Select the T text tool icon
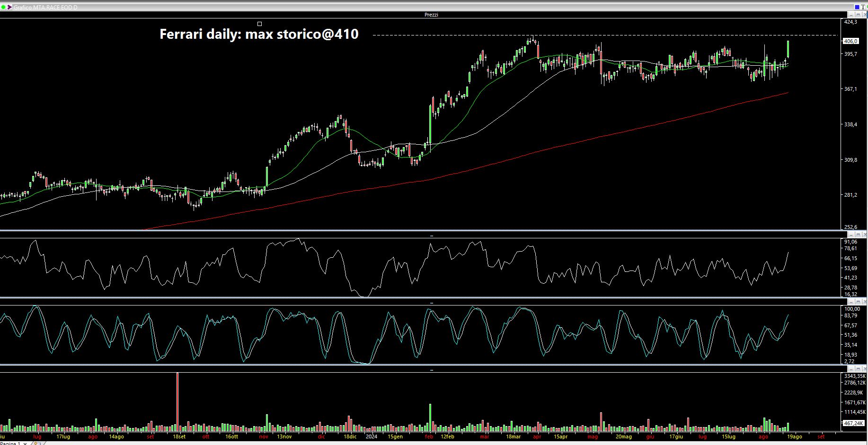The height and width of the screenshot is (445, 868). click(x=864, y=7)
